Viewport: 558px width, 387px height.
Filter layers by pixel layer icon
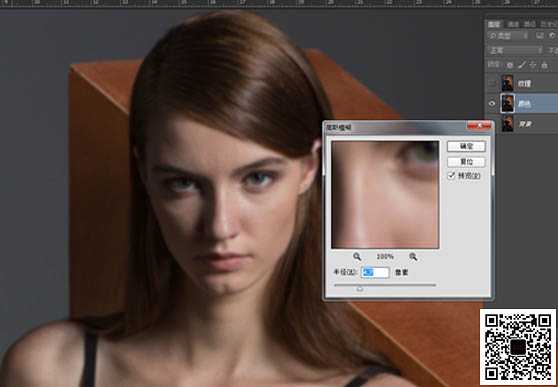540,36
